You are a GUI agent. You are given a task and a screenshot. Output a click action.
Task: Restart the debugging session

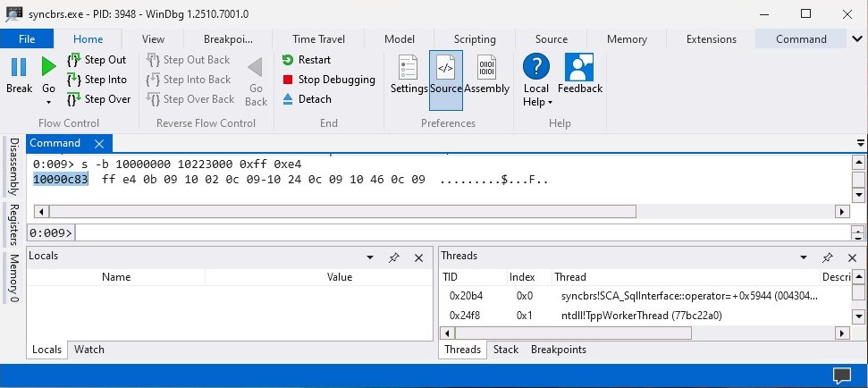pos(306,60)
